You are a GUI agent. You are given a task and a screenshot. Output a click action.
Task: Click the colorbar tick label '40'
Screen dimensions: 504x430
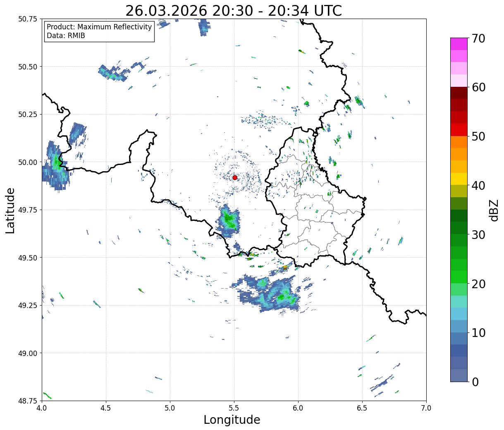click(x=478, y=186)
